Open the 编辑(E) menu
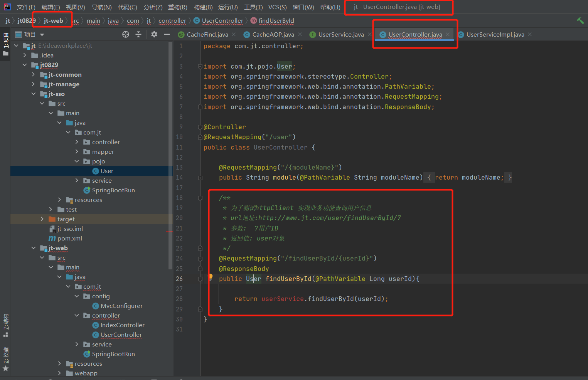The height and width of the screenshot is (380, 588). click(x=51, y=7)
